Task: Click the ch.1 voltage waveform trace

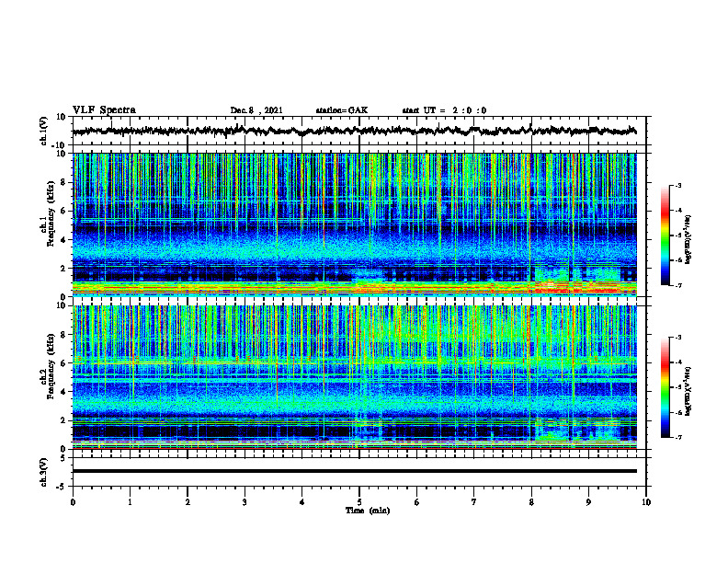Action: point(354,131)
